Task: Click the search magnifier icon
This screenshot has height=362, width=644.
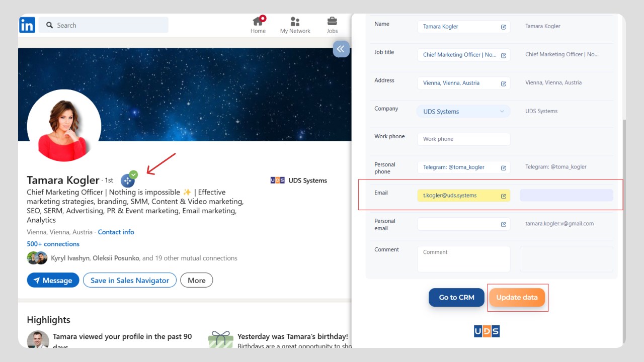Action: tap(49, 25)
